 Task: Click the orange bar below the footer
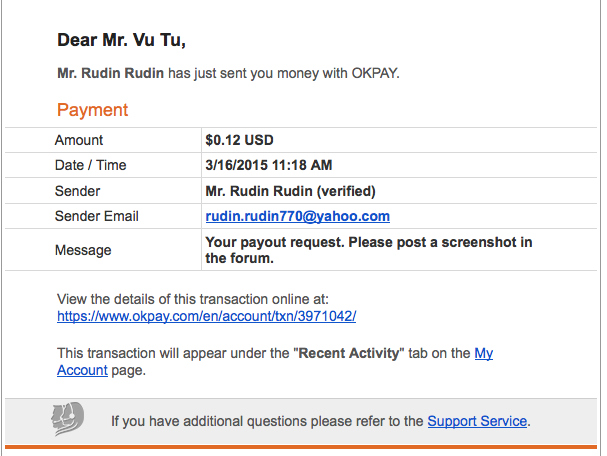click(x=303, y=447)
